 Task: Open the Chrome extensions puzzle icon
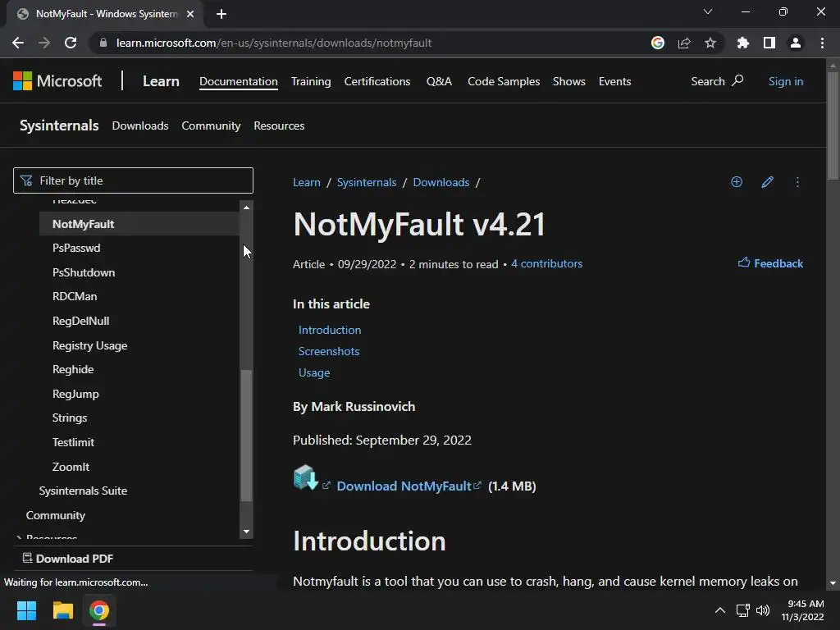point(743,43)
